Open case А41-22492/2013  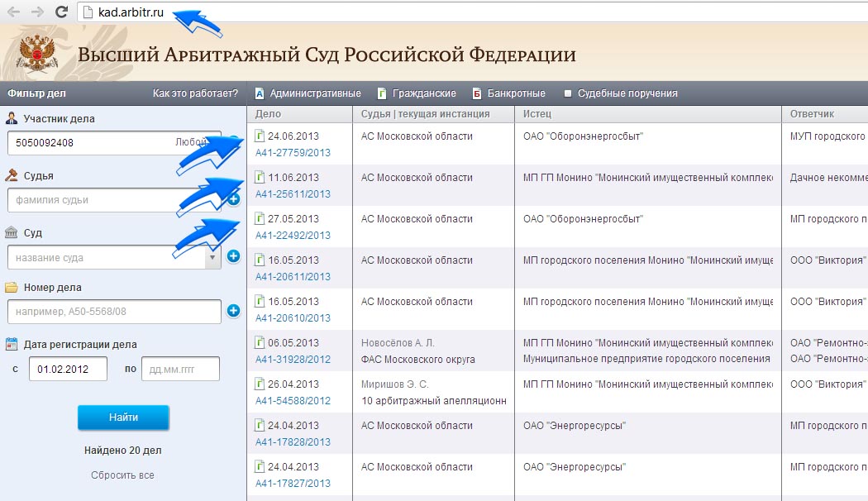pyautogui.click(x=293, y=236)
